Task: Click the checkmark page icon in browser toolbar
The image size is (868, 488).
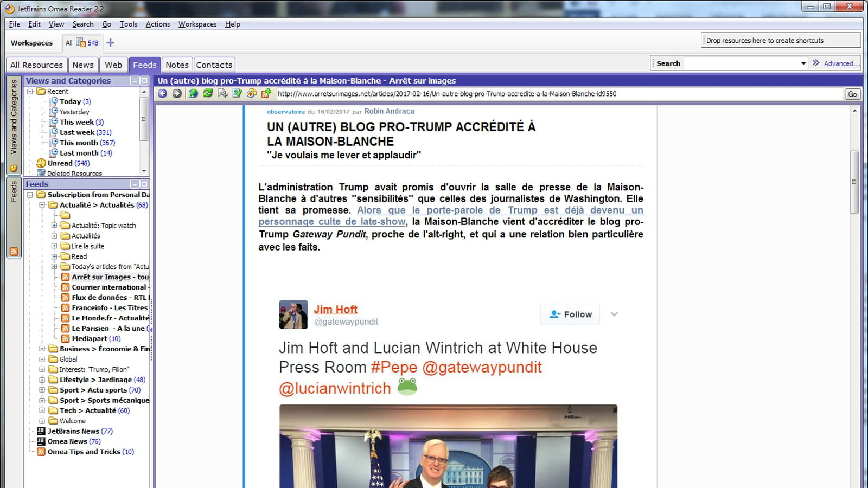Action: pyautogui.click(x=237, y=94)
